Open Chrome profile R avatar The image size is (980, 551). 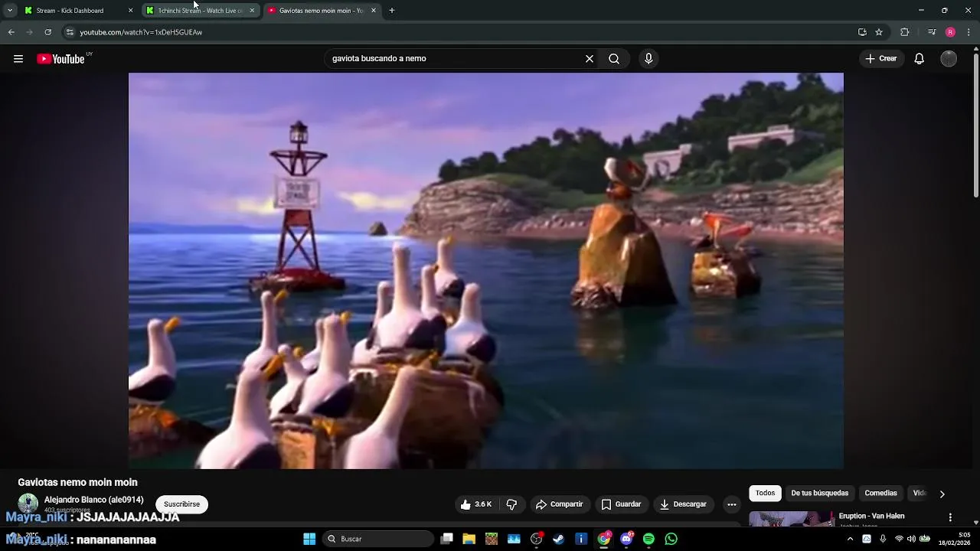click(950, 32)
